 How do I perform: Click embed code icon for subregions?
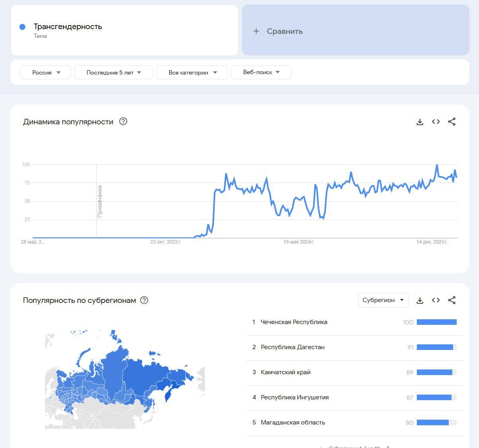pyautogui.click(x=436, y=301)
